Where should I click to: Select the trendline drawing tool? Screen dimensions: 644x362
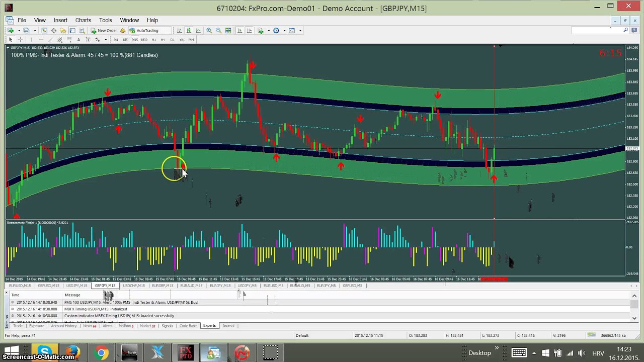[x=50, y=40]
